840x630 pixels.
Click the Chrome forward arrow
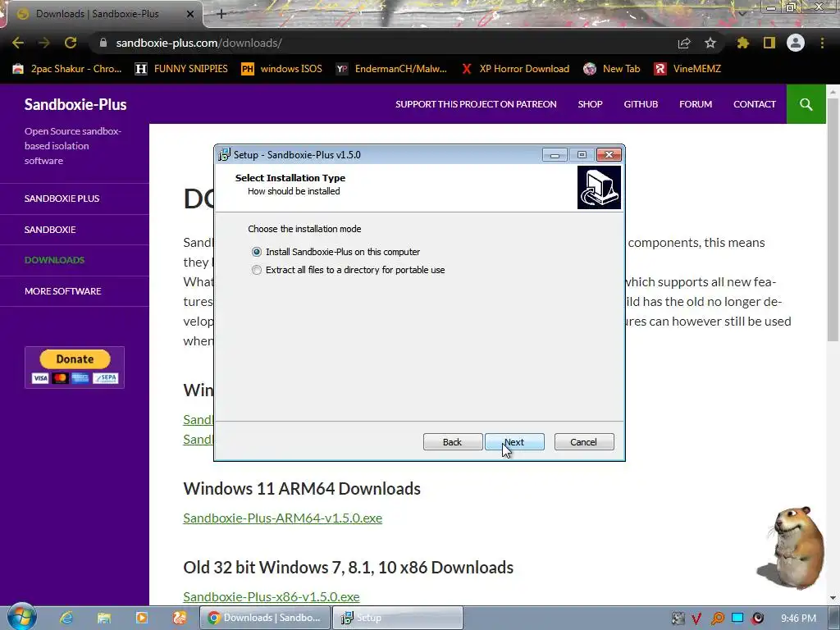(x=44, y=43)
